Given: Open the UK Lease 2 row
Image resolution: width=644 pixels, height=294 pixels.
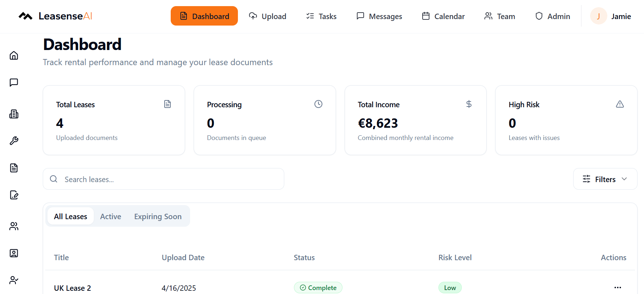Looking at the screenshot, I should tap(340, 288).
